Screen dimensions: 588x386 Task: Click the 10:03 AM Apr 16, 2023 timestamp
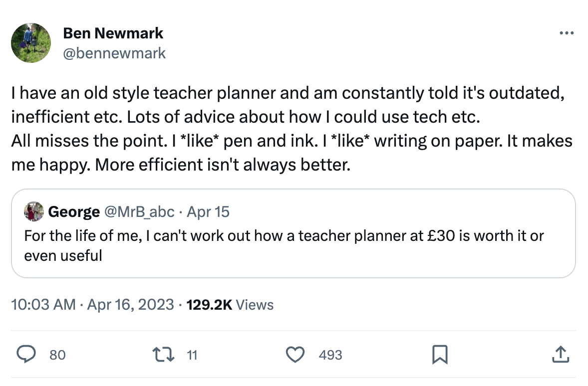click(92, 305)
